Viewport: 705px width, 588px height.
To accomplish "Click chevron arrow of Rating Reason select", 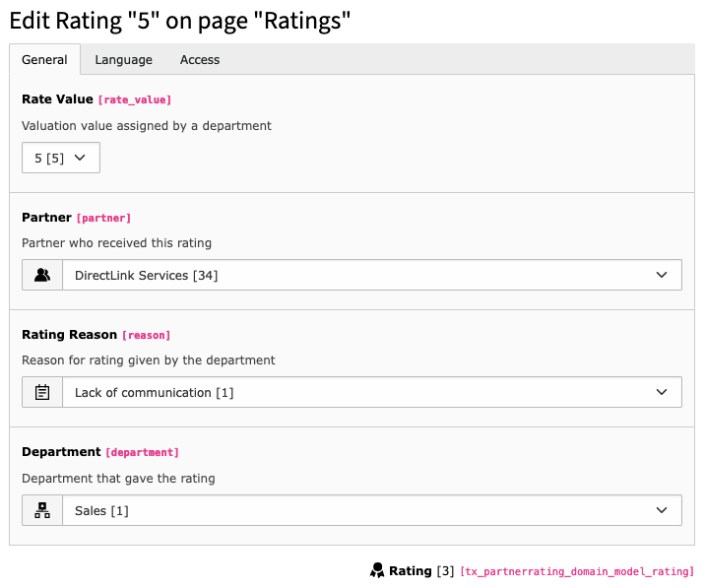I will point(662,392).
